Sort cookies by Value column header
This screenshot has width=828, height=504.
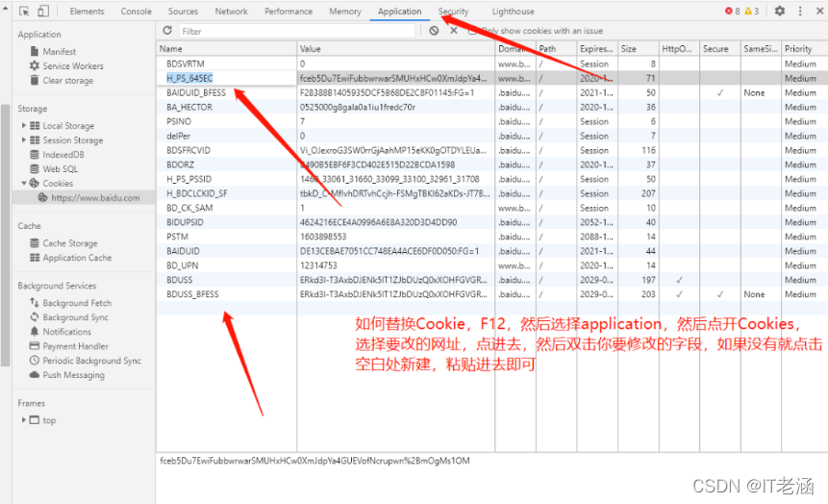[395, 49]
